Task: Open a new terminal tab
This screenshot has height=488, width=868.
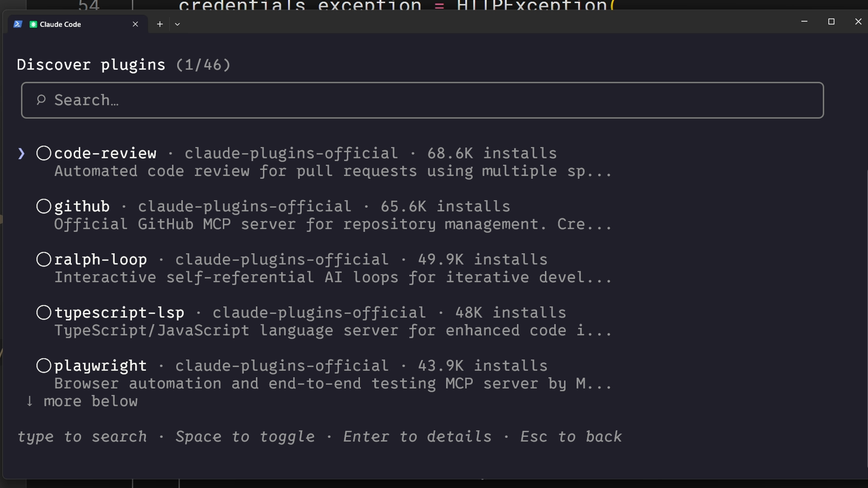Action: coord(160,24)
